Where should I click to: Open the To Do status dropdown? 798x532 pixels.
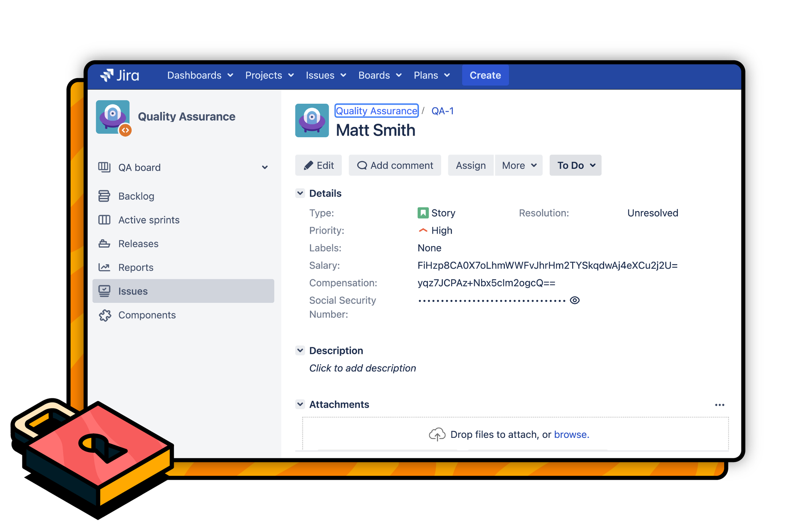575,166
